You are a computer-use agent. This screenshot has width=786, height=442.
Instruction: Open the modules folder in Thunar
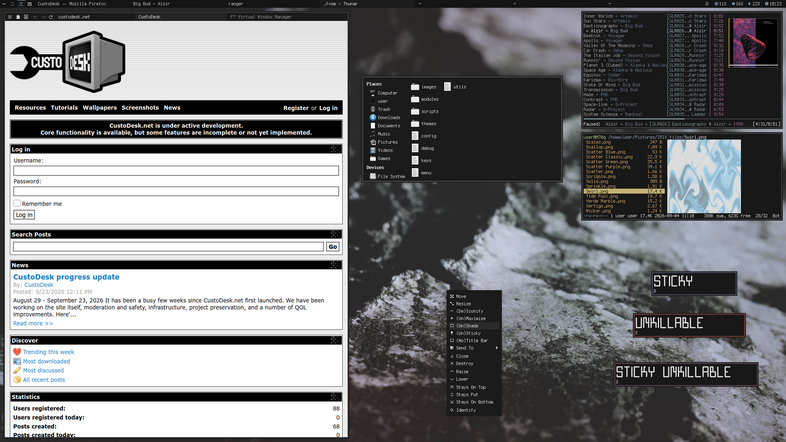click(x=425, y=99)
